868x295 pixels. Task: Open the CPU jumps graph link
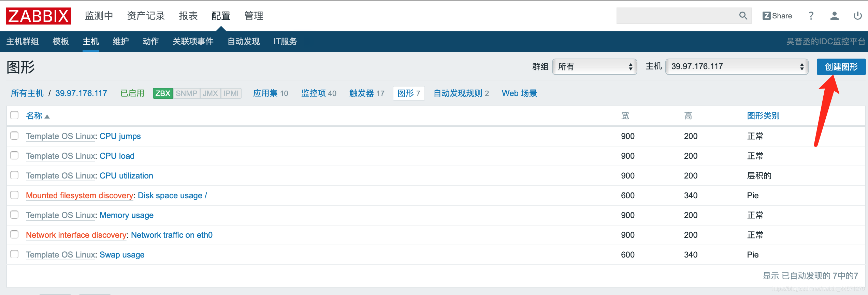(120, 136)
